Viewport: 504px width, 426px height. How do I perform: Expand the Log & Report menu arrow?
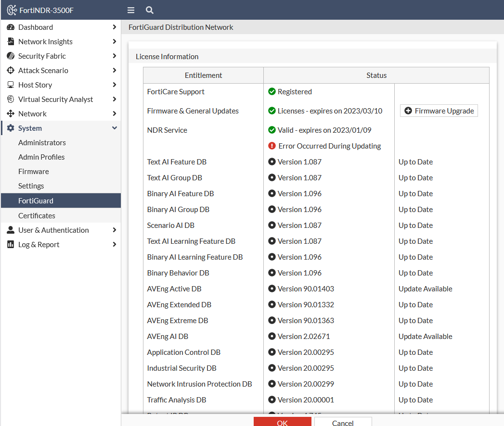pos(114,244)
